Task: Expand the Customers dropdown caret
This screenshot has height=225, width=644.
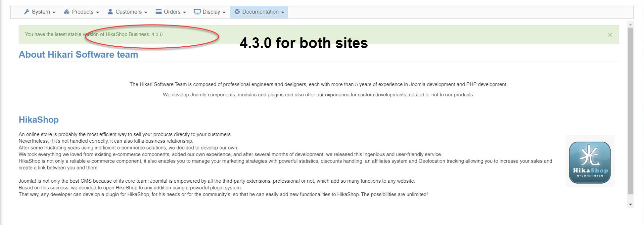Action: (146, 12)
